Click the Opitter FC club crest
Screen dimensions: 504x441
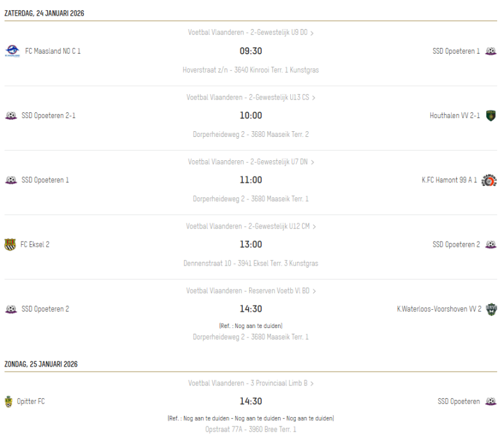pos(8,401)
